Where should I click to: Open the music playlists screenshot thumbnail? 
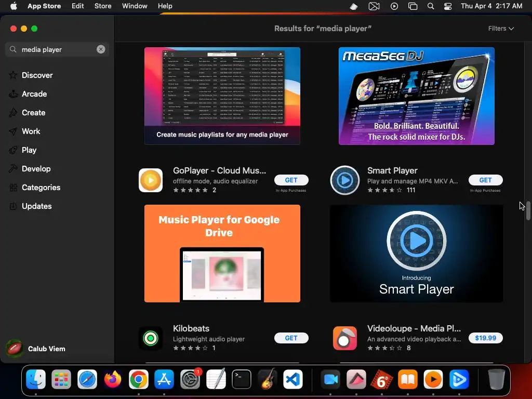222,96
